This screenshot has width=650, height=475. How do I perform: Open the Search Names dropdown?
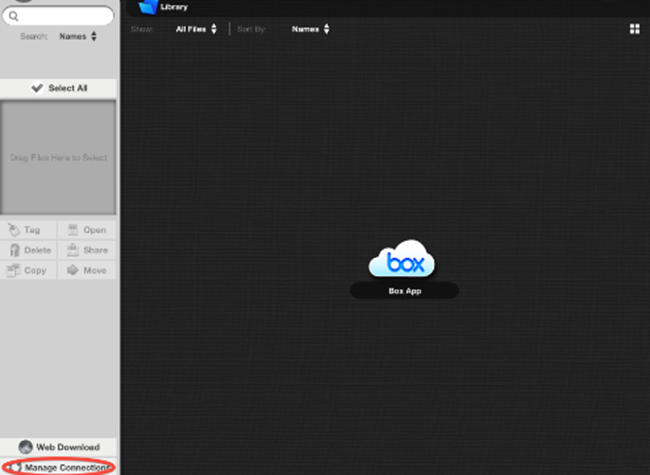pos(78,36)
